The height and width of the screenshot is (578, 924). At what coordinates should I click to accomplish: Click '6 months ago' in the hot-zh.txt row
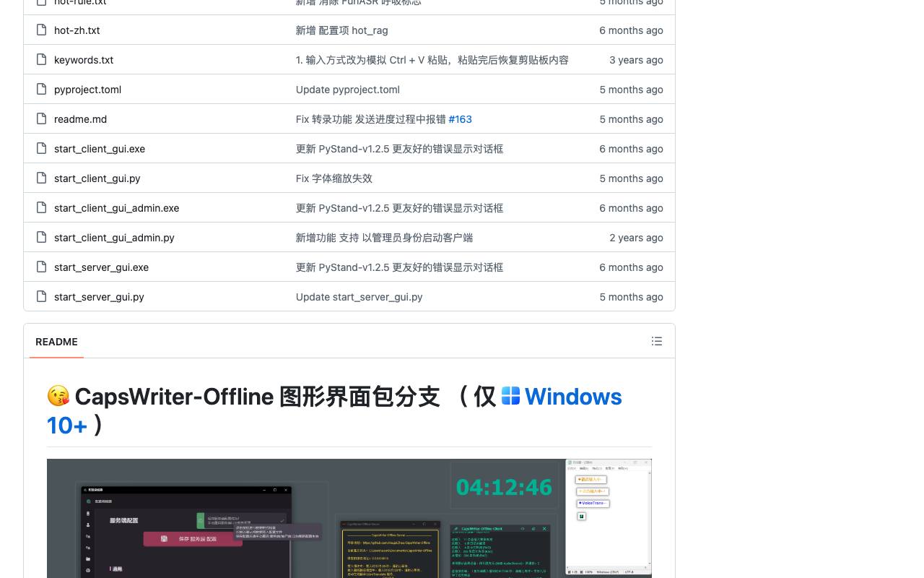coord(631,30)
